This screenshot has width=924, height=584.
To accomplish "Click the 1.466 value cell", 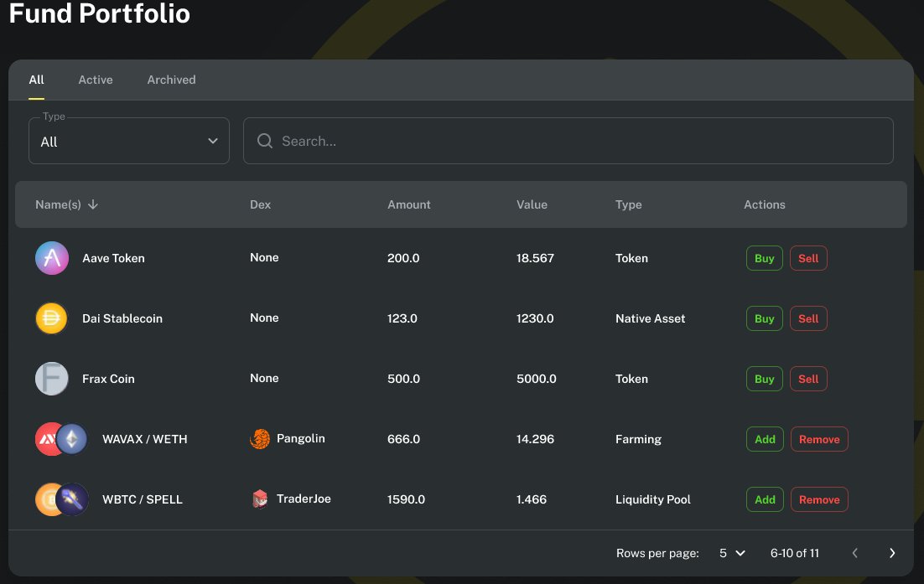I will coord(532,499).
